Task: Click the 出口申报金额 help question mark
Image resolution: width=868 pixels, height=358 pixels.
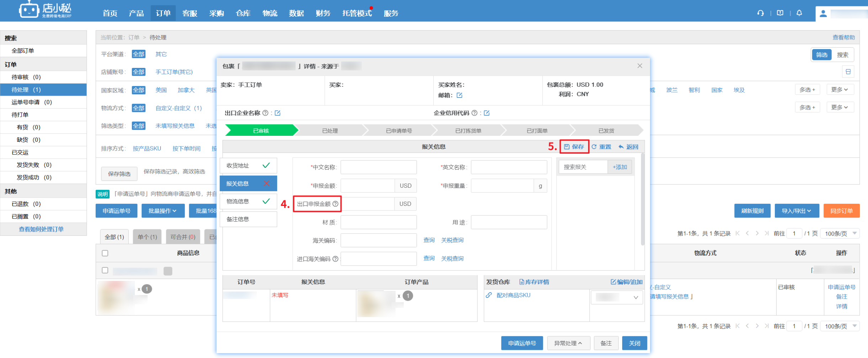Action: (x=335, y=204)
